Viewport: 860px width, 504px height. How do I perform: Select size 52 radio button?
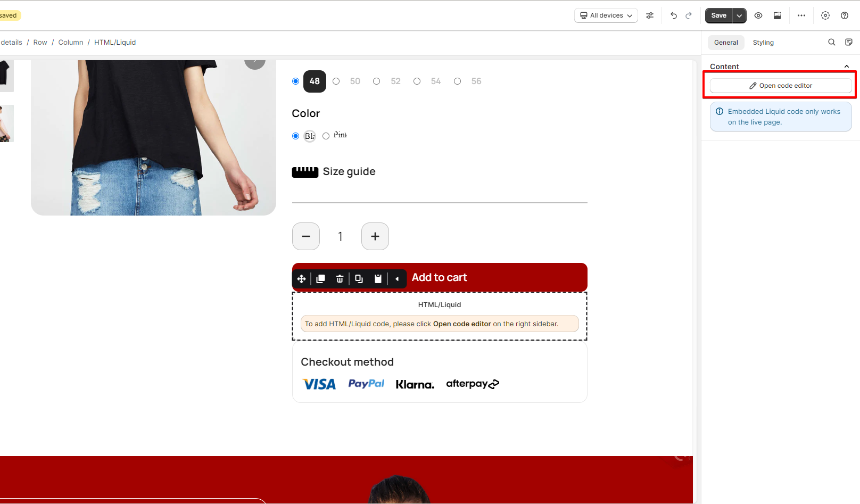point(376,81)
